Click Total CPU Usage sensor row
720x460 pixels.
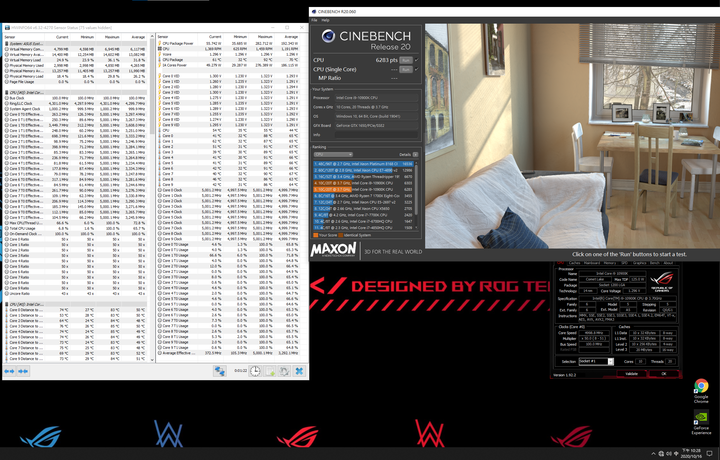[x=76, y=228]
